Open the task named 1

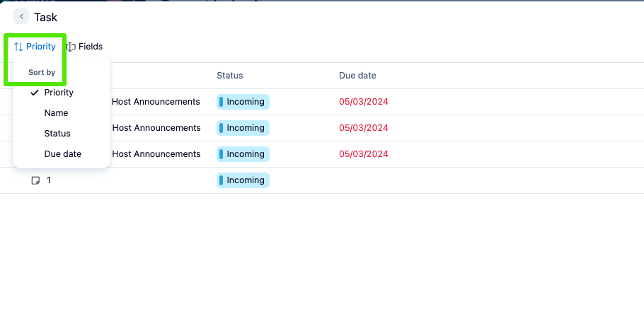coord(49,180)
